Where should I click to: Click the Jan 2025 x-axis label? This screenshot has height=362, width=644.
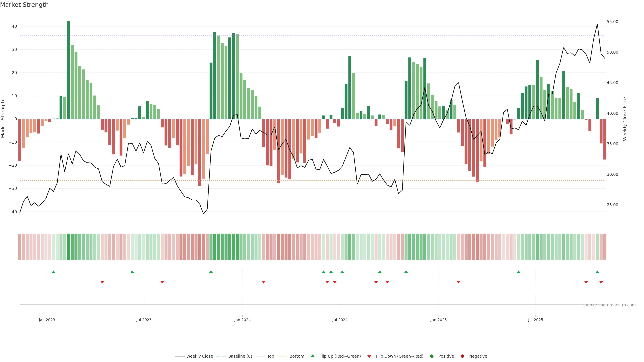[x=439, y=320]
